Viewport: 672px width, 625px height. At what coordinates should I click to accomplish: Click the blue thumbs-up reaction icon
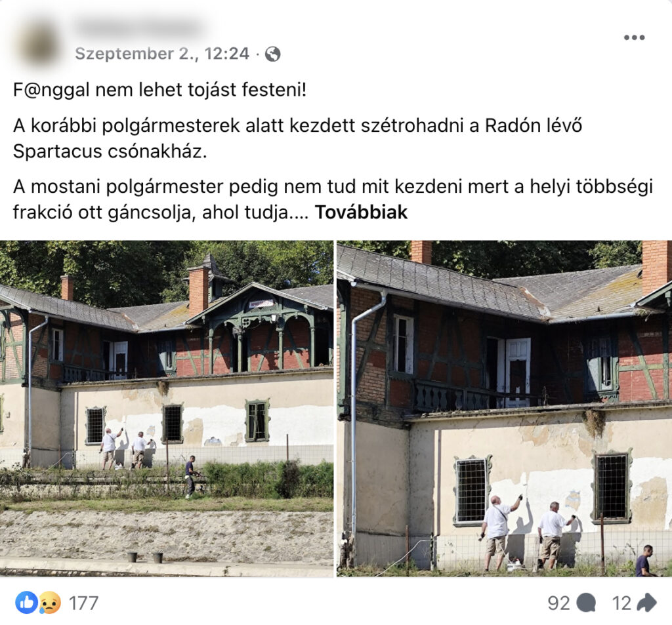(26, 603)
